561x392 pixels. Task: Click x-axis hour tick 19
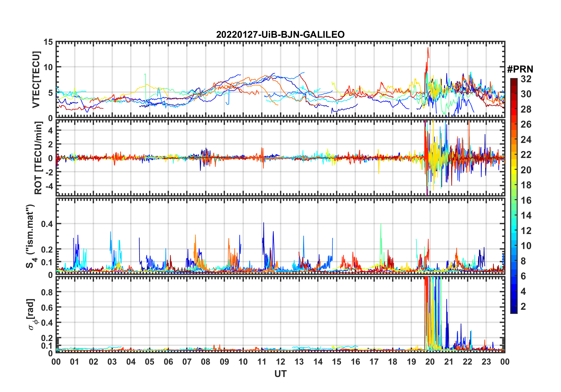411,362
